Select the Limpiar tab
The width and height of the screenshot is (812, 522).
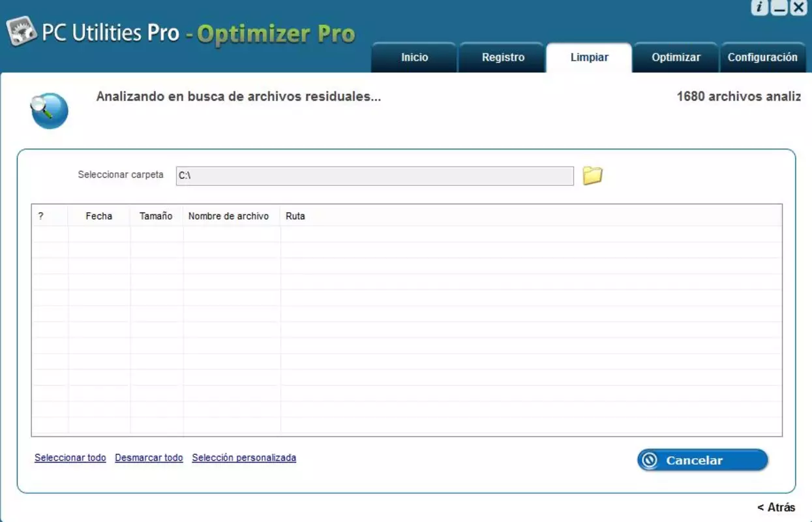589,57
